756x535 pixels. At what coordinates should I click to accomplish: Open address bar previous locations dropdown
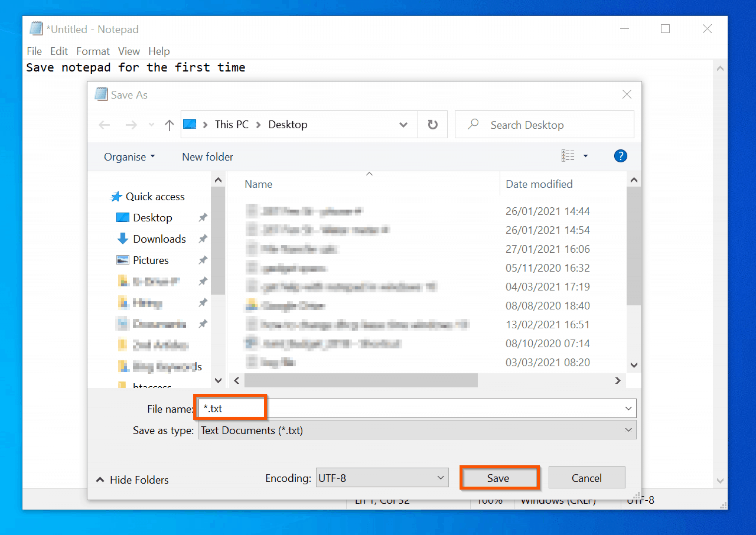(x=403, y=125)
